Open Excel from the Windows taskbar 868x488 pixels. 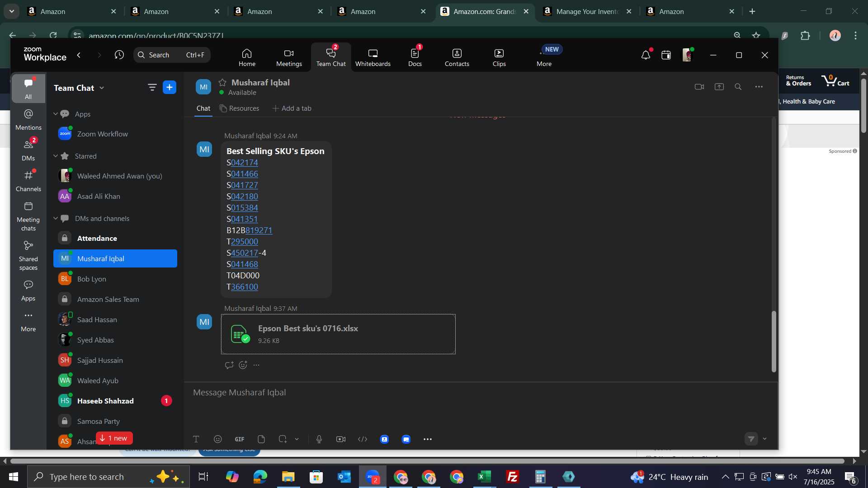point(485,477)
